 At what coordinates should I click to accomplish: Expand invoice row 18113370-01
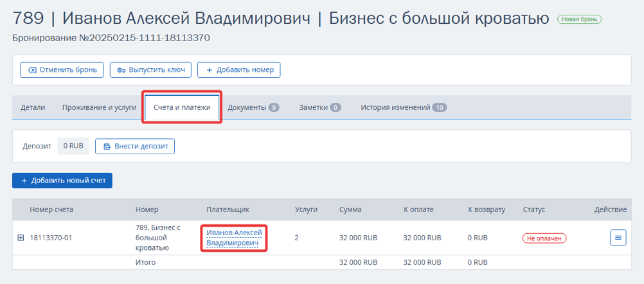coord(21,238)
